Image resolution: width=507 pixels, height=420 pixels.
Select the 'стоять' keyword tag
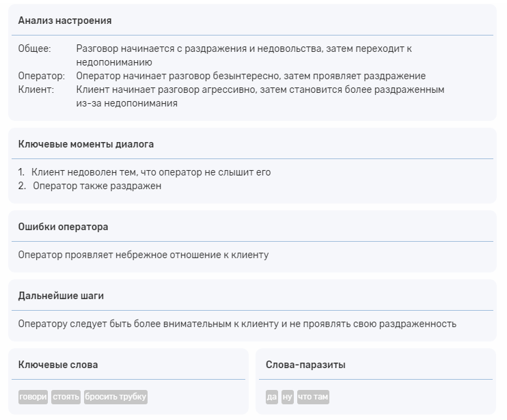click(66, 397)
